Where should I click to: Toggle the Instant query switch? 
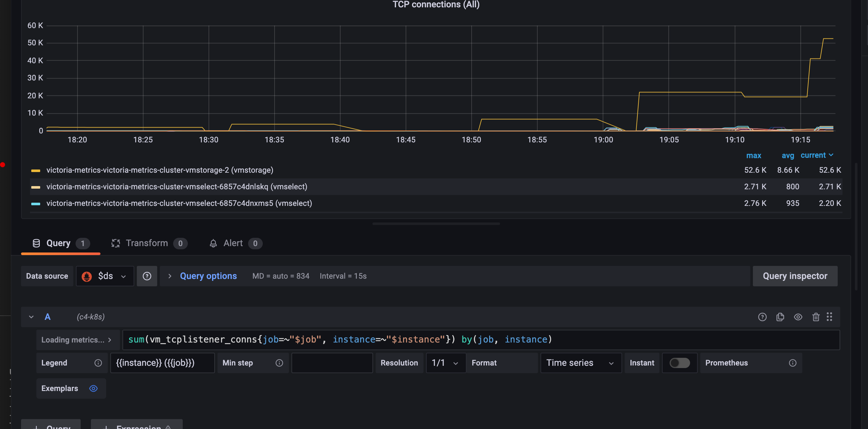pyautogui.click(x=679, y=363)
